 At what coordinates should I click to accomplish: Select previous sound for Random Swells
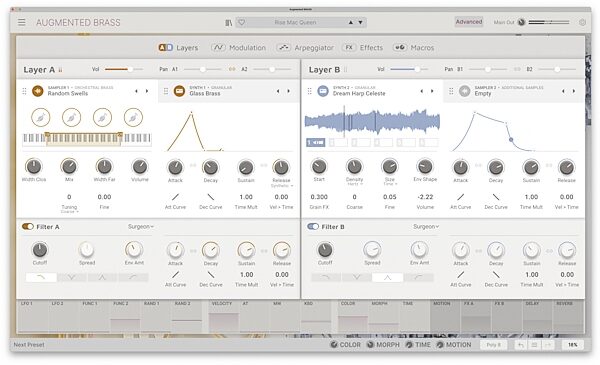(136, 91)
